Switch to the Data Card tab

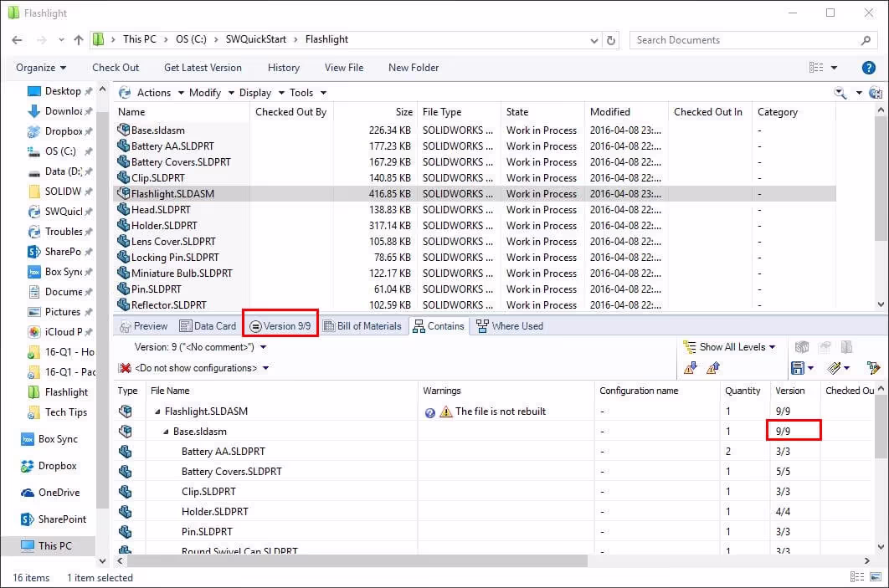[x=208, y=326]
